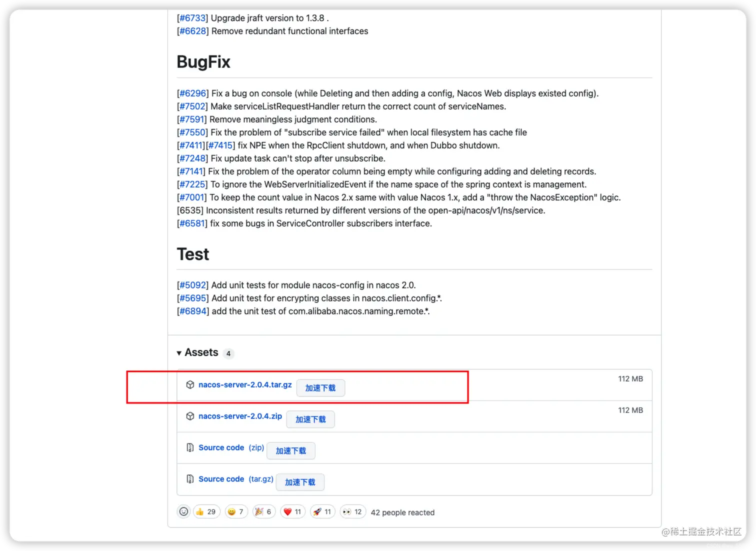Toggle the party popper reaction with 6
This screenshot has width=756, height=551.
264,511
